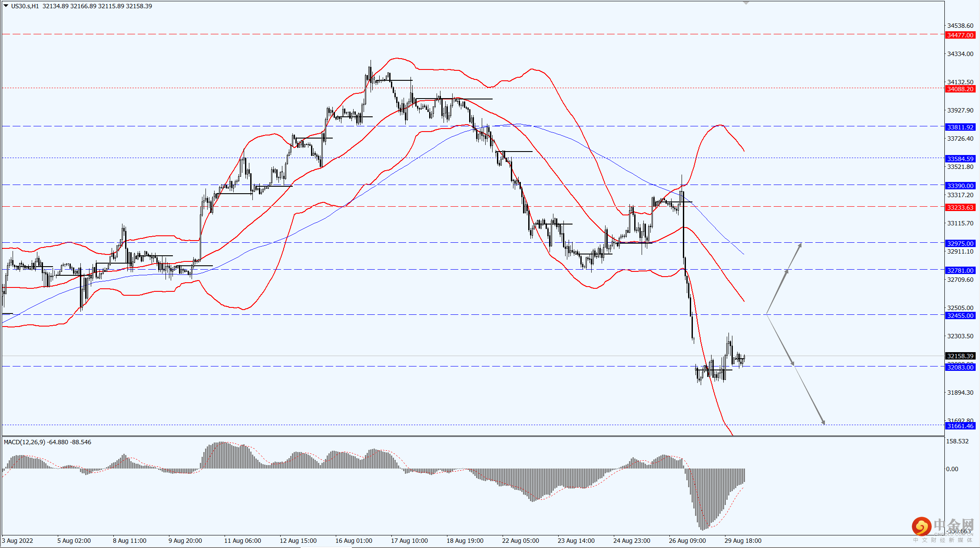Click the gray arrowhead at the 32083.00 line

click(x=793, y=363)
